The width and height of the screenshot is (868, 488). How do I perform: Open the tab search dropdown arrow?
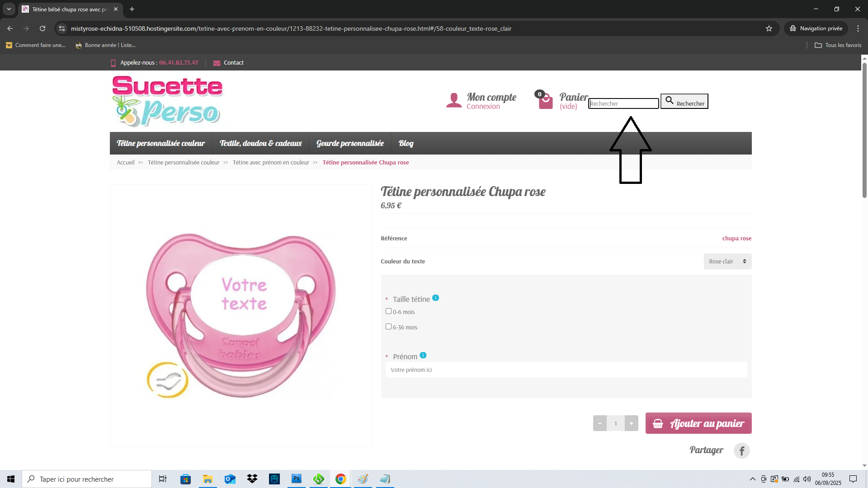pyautogui.click(x=9, y=9)
